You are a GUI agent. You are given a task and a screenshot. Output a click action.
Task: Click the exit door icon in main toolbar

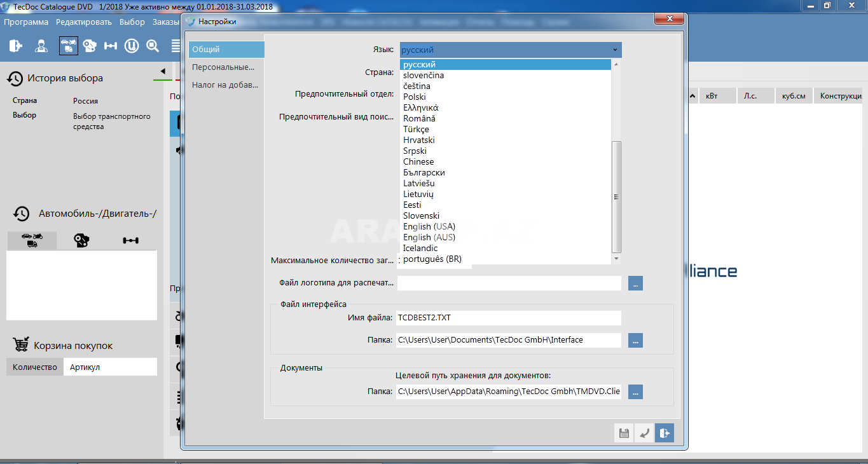pos(16,46)
